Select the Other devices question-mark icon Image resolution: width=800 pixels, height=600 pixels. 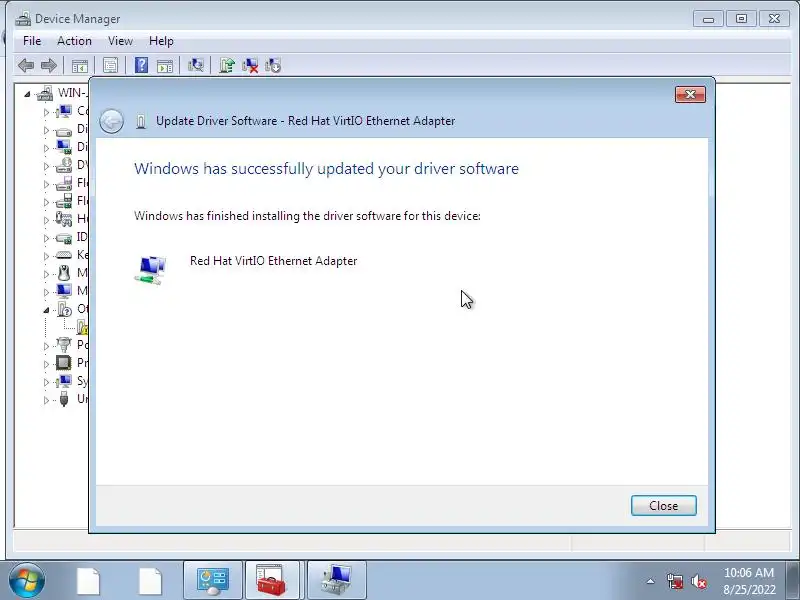(x=64, y=309)
